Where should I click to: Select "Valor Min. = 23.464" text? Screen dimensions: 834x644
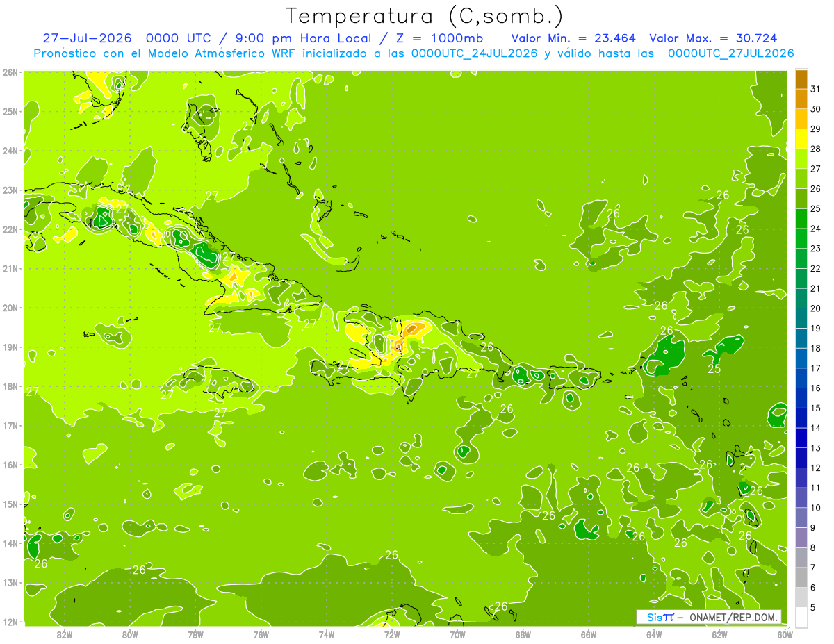coord(574,38)
